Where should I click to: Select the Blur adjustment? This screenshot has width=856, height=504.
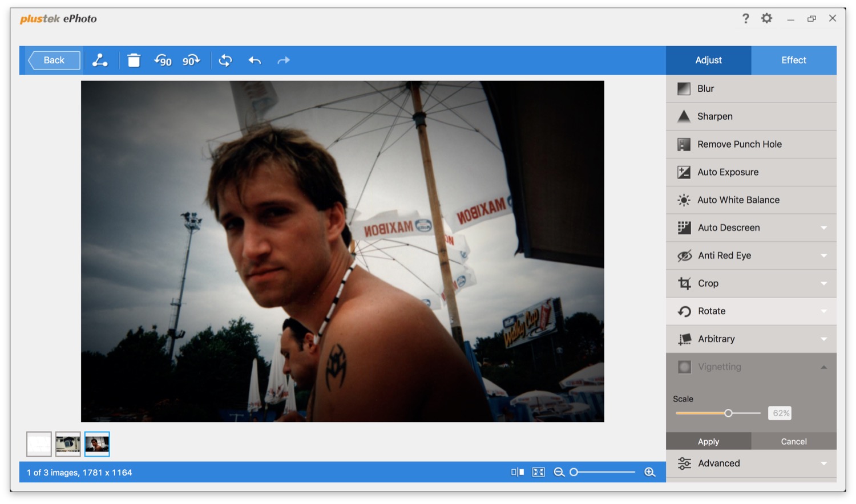click(x=751, y=89)
